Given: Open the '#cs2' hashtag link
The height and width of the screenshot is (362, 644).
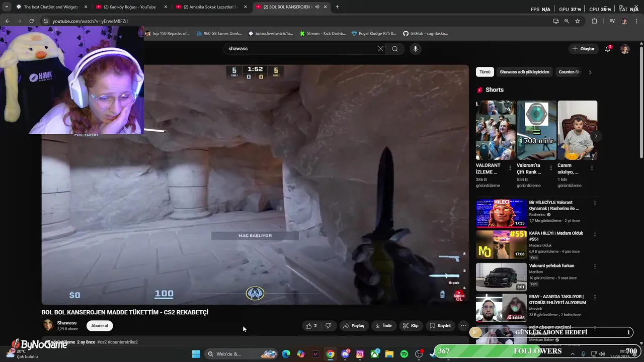Looking at the screenshot, I should tap(102, 342).
